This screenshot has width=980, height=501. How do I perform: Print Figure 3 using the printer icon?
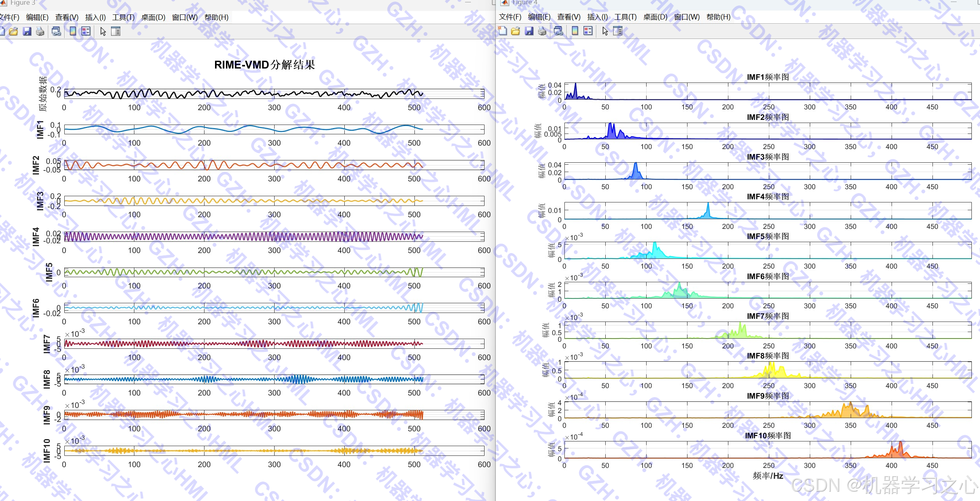(x=40, y=32)
